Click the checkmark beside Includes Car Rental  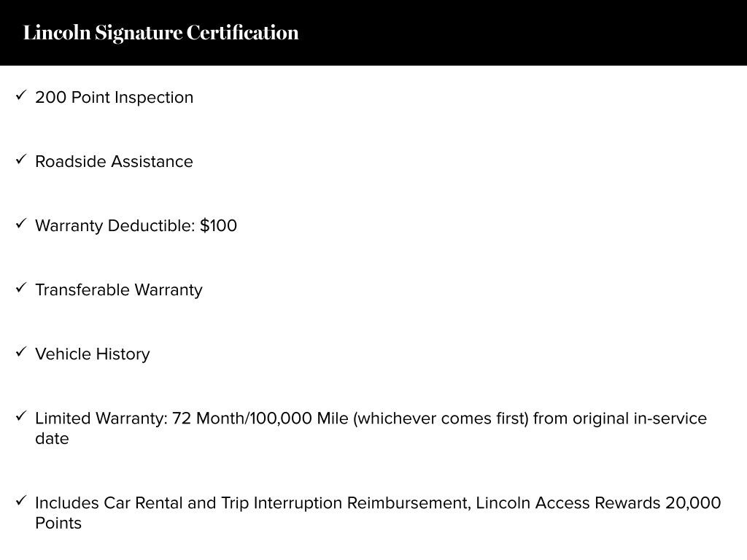tap(20, 501)
